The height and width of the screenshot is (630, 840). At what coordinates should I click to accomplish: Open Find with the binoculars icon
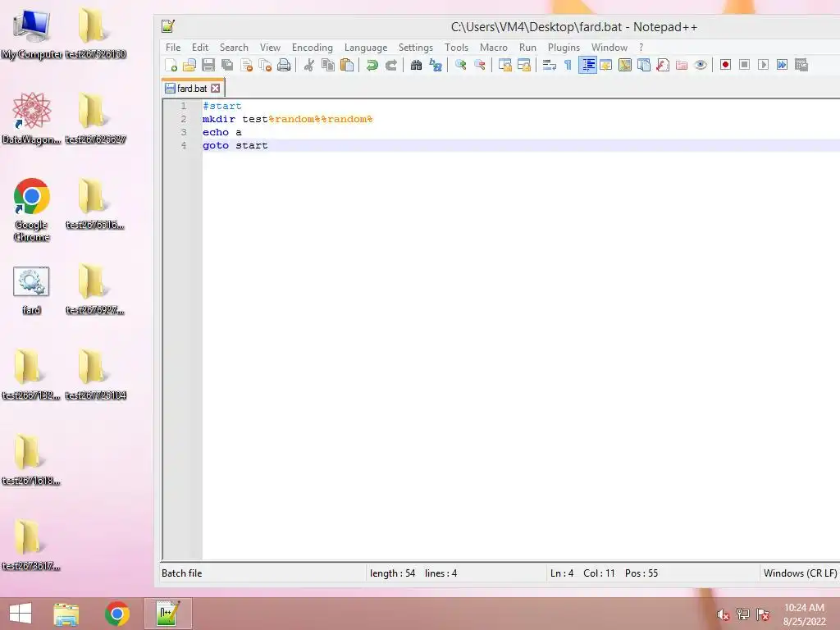416,66
